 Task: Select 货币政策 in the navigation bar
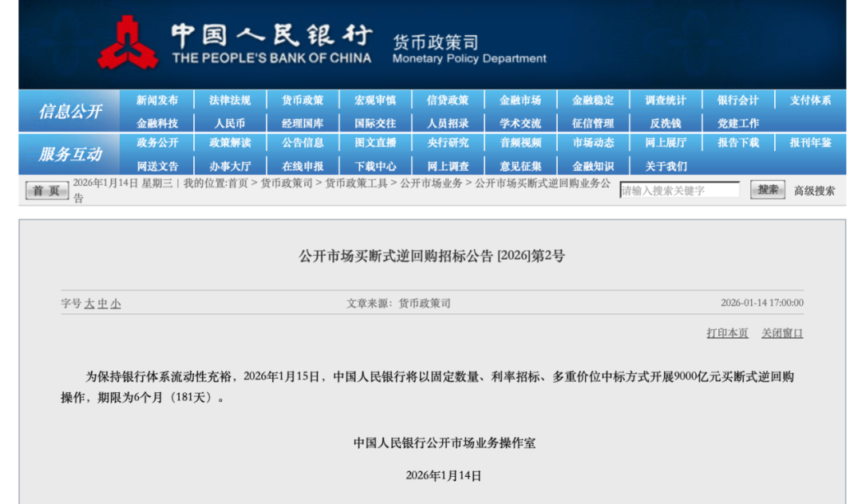[x=302, y=100]
